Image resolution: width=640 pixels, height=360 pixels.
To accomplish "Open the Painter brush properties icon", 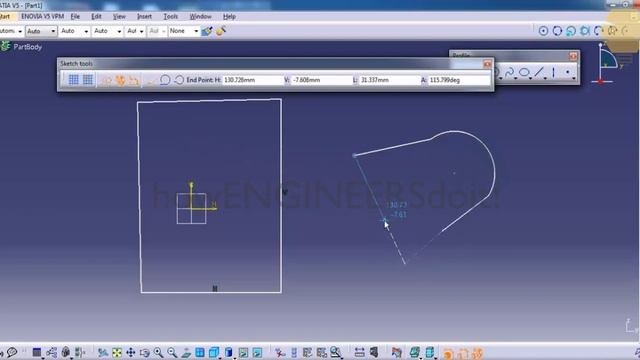I will (207, 31).
